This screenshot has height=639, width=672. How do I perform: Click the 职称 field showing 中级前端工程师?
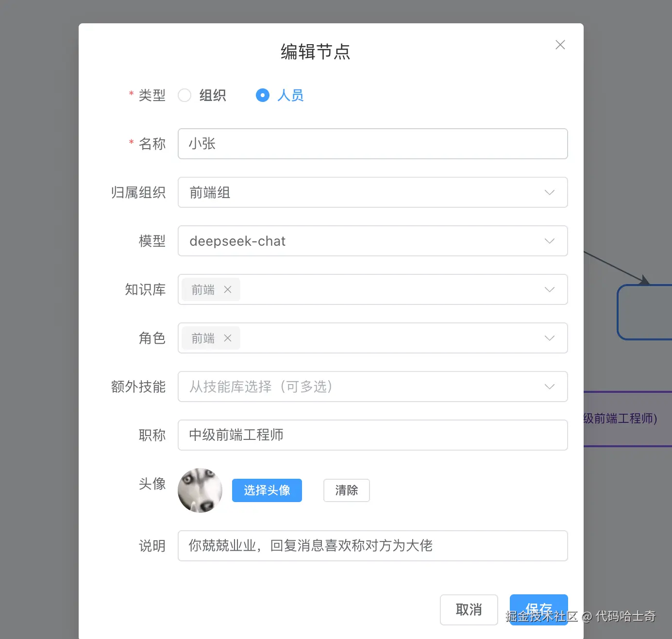[x=373, y=435]
